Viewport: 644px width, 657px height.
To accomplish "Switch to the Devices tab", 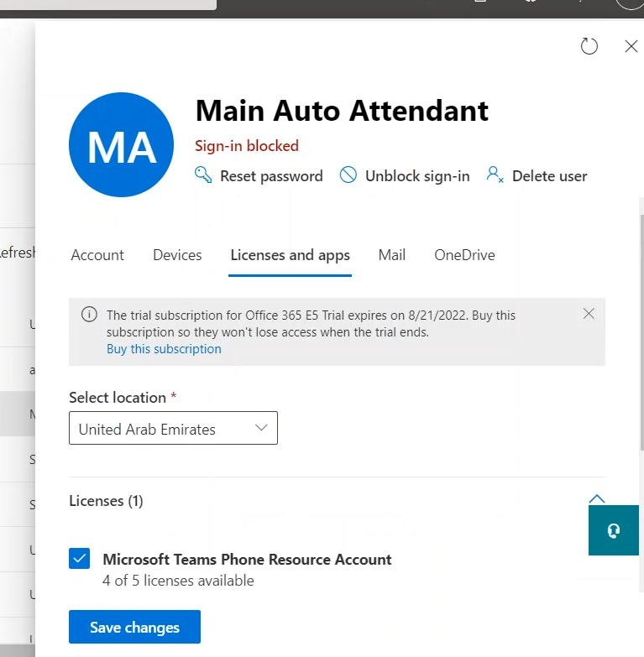I will point(177,255).
